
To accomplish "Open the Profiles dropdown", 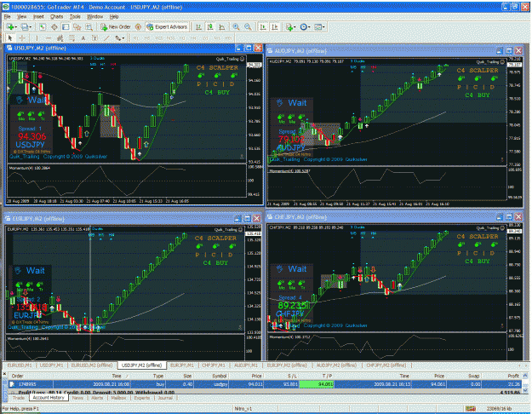I will [x=26, y=26].
